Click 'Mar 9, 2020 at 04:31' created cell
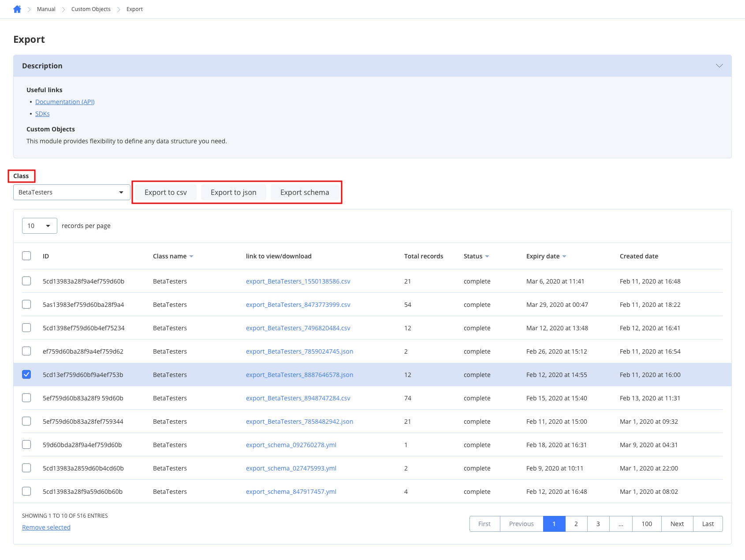 [649, 445]
